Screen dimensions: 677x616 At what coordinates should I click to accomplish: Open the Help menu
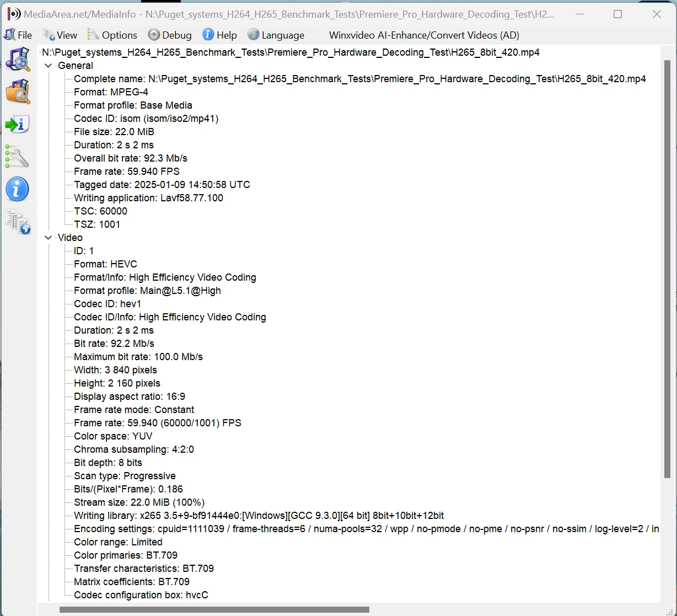pyautogui.click(x=219, y=35)
